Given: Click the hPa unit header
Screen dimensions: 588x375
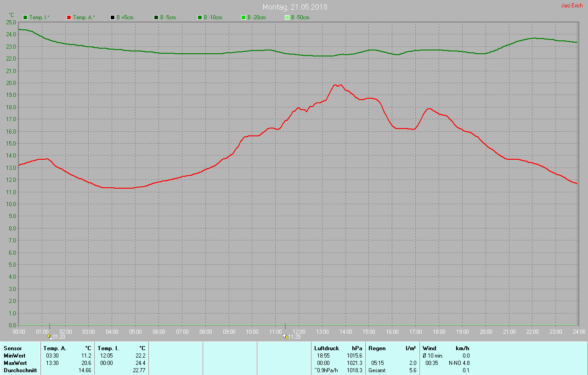Looking at the screenshot, I should click(x=357, y=348).
